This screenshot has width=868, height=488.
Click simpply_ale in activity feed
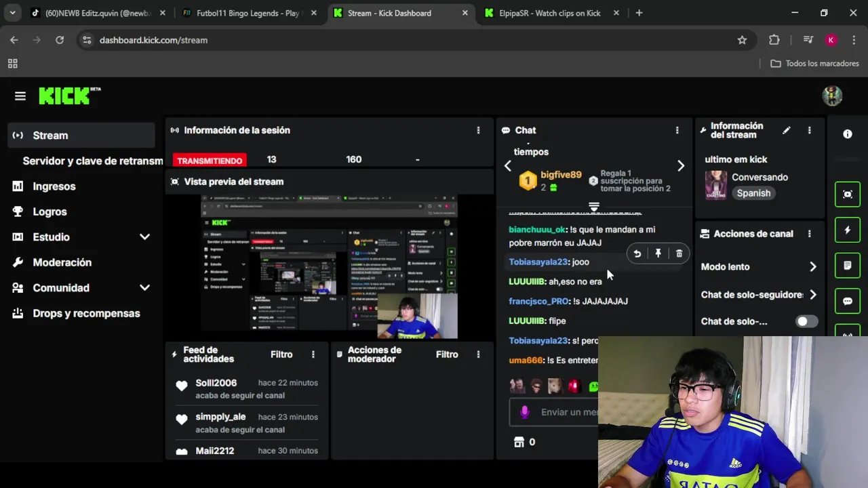(x=220, y=417)
